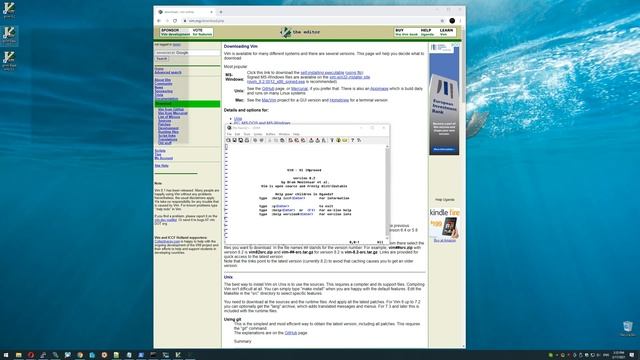Click browser back arrow button

pos(159,20)
